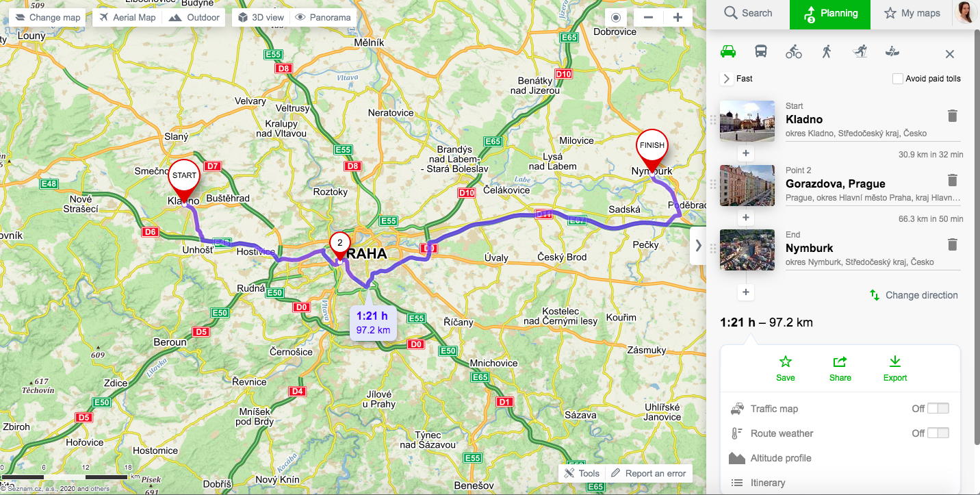Image resolution: width=980 pixels, height=495 pixels.
Task: Choose the bus public transport icon
Action: [760, 51]
